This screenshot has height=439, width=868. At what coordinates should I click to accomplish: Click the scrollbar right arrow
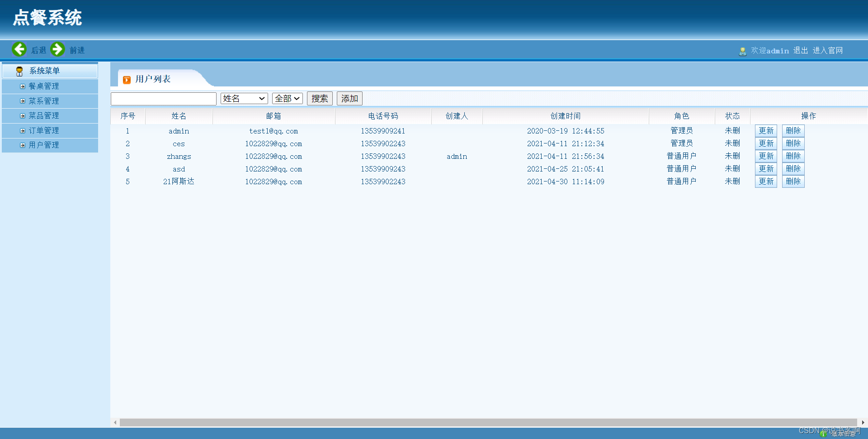[x=863, y=422]
